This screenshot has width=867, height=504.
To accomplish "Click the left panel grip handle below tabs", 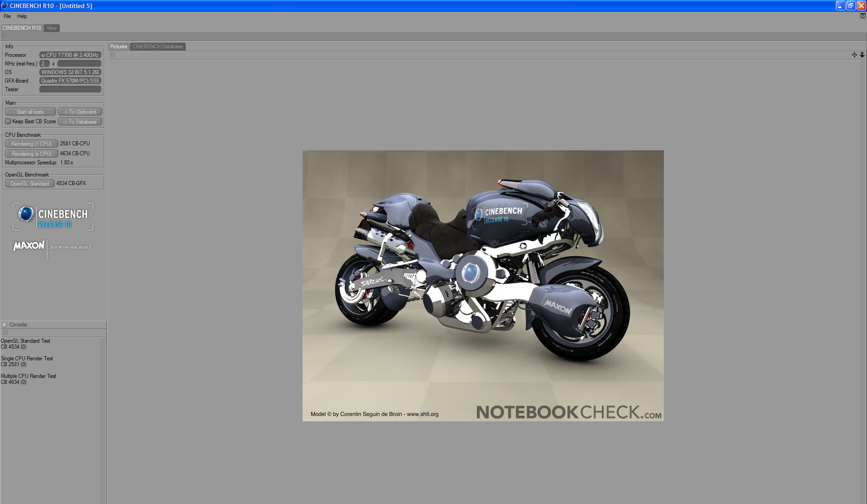I will point(5,37).
